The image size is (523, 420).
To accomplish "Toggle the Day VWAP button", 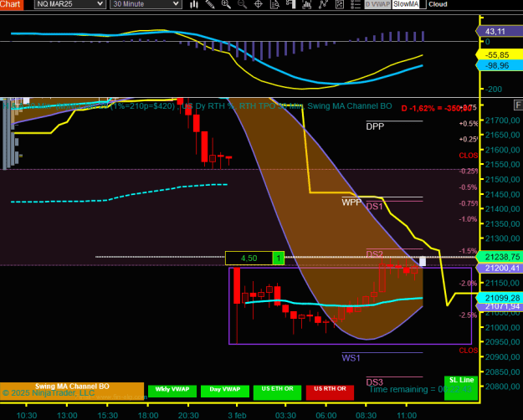I will pyautogui.click(x=225, y=391).
